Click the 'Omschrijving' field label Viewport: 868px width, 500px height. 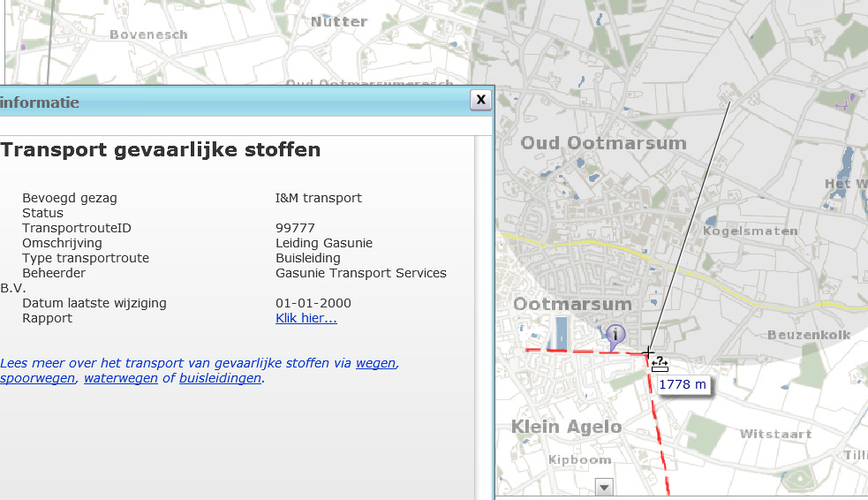pos(62,243)
